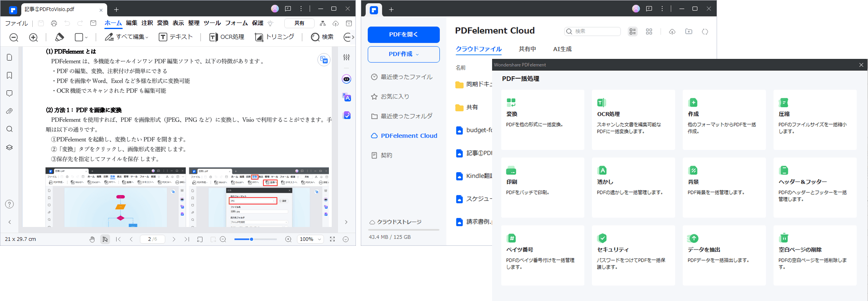Click the zoom out magnifier in editor toolbar
This screenshot has height=301, width=868.
(x=14, y=37)
